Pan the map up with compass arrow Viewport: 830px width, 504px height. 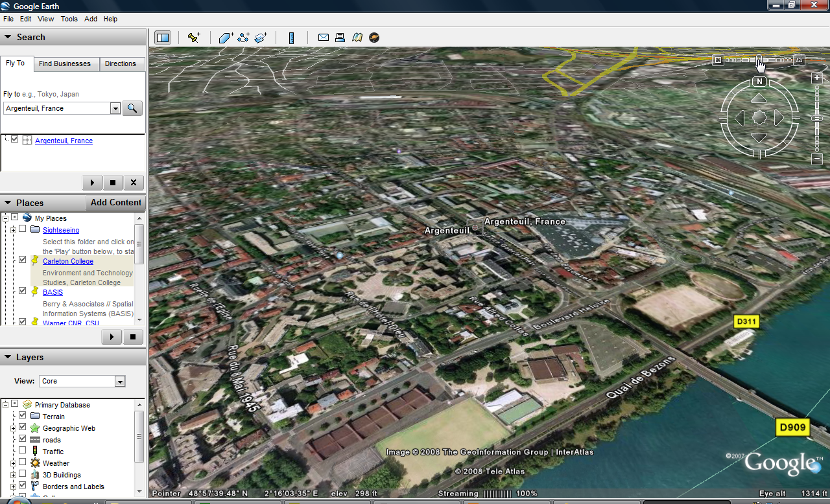(759, 98)
